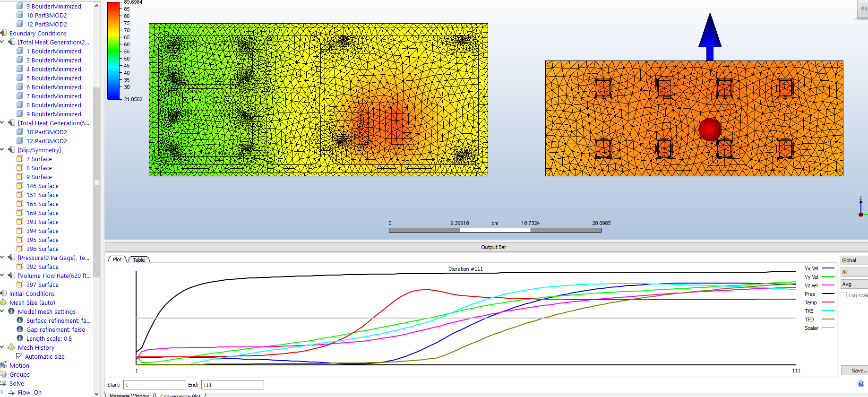Image resolution: width=868 pixels, height=397 pixels.
Task: Click the Volume Flow Rate condition icon
Action: tap(11, 276)
